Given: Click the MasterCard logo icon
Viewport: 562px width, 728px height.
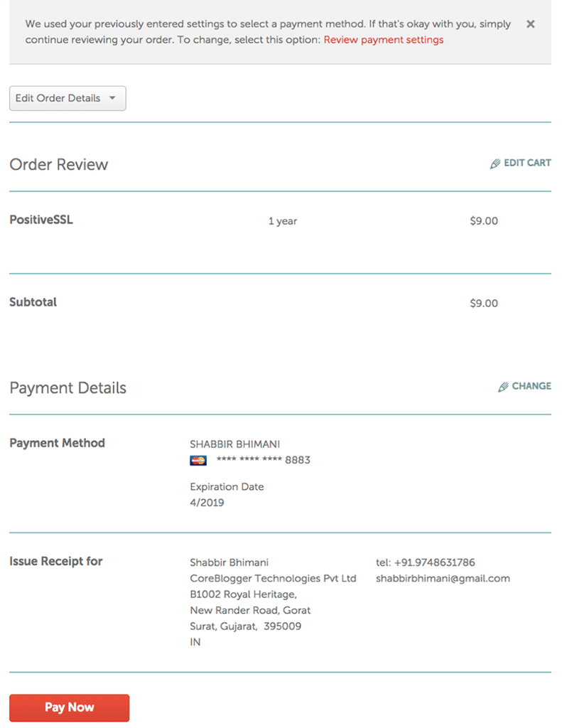Looking at the screenshot, I should (198, 460).
